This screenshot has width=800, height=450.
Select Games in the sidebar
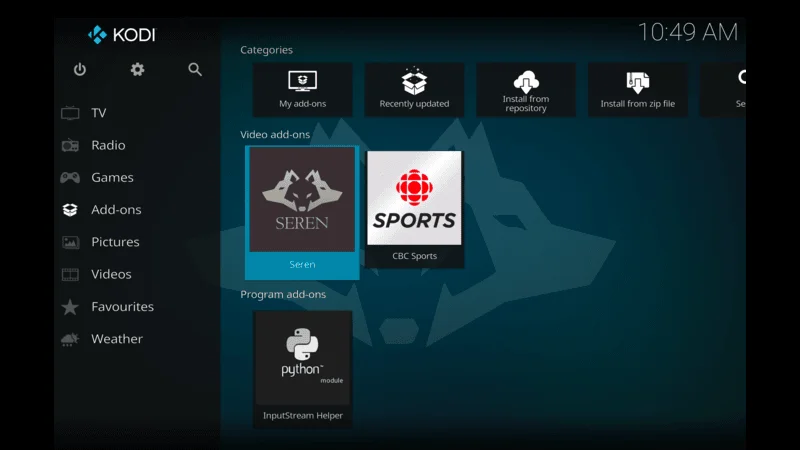point(112,178)
